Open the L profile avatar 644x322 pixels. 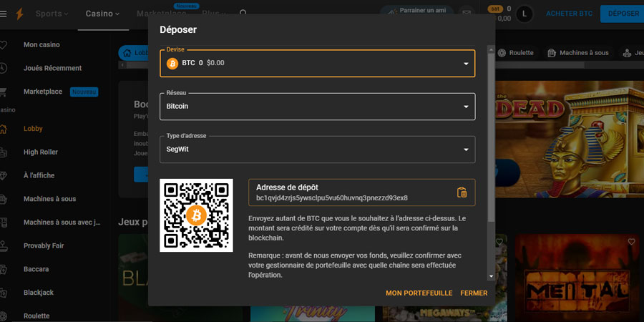click(x=524, y=14)
